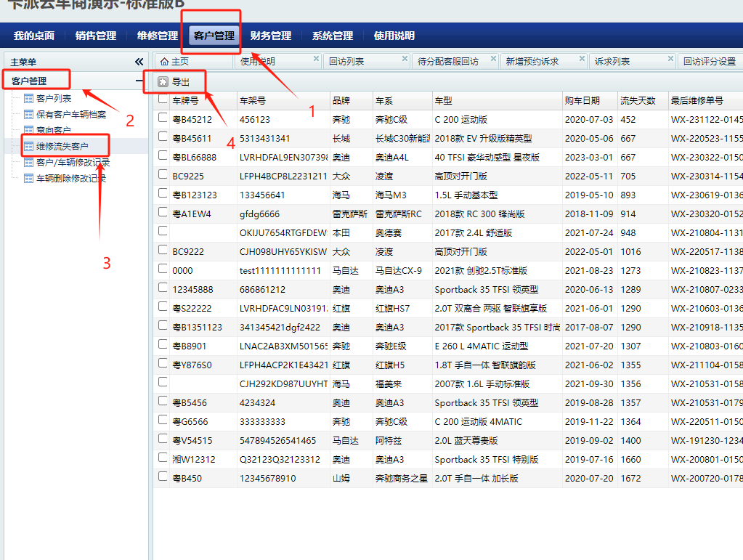Click the home icon on 主页 tab
The width and height of the screenshot is (743, 560).
coord(164,62)
